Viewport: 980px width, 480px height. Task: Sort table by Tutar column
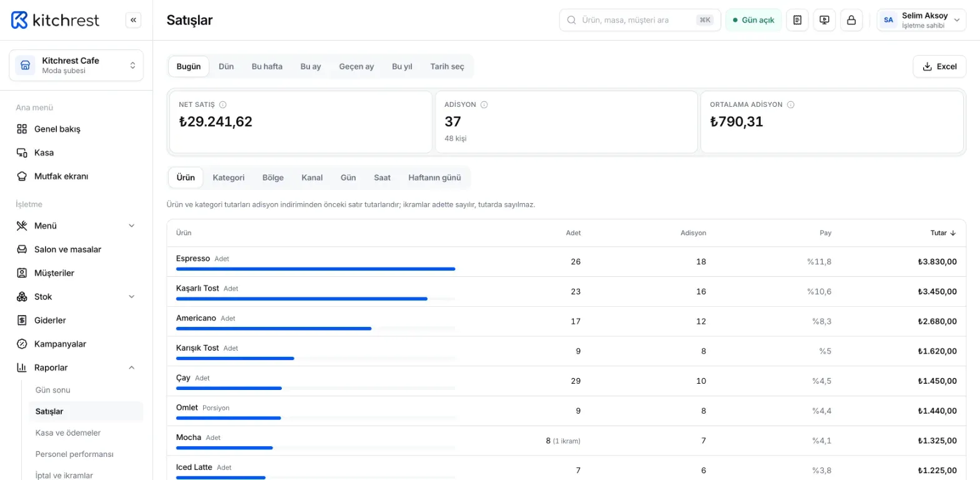(x=943, y=233)
